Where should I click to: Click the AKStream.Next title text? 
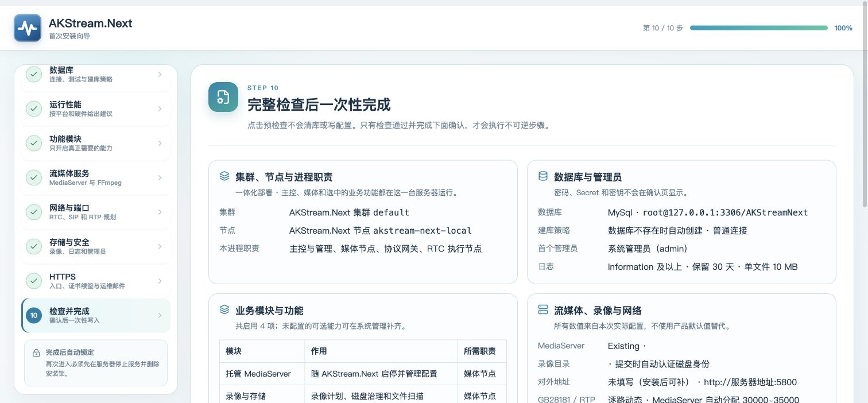tap(91, 23)
